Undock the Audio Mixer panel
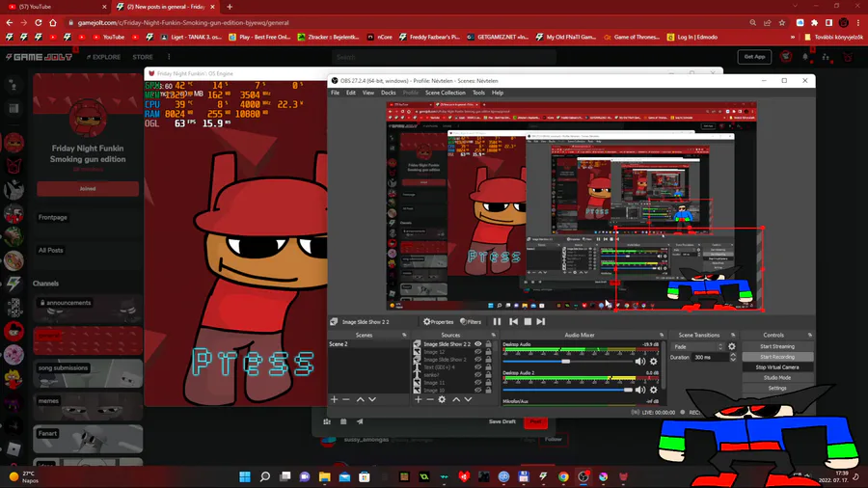 point(662,336)
